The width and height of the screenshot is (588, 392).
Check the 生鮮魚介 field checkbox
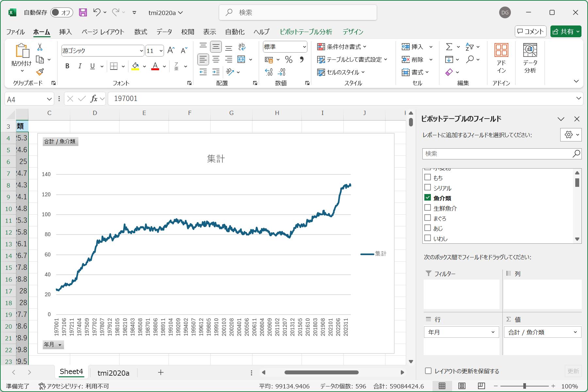(x=428, y=208)
